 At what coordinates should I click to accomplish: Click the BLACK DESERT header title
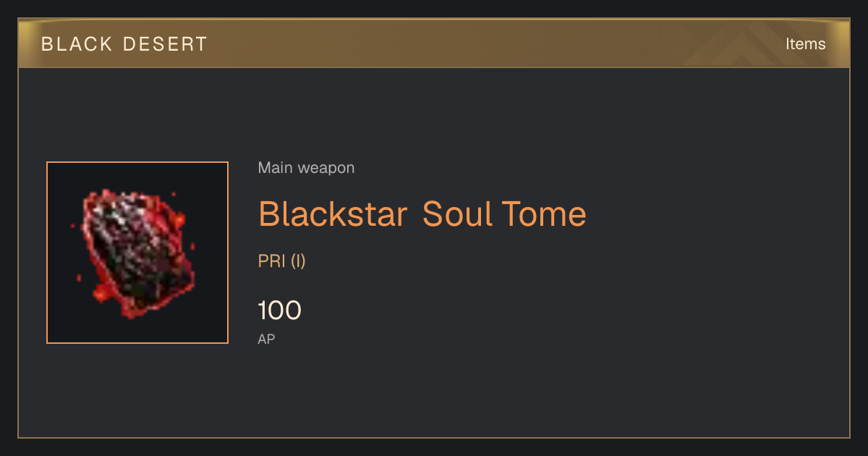124,44
